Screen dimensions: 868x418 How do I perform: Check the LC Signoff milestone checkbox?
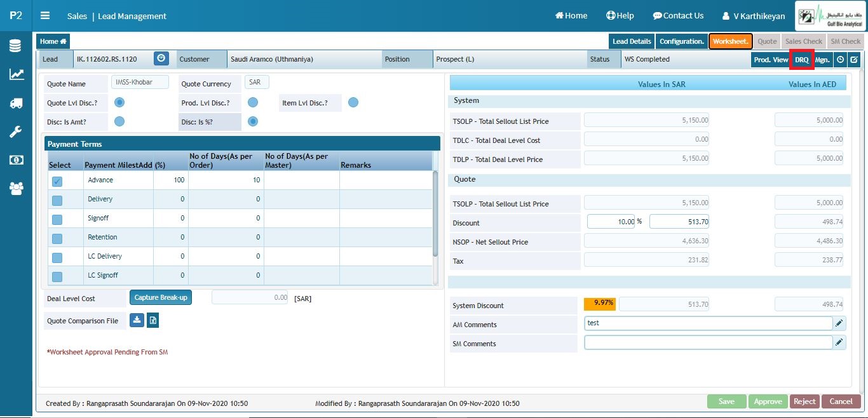[57, 276]
